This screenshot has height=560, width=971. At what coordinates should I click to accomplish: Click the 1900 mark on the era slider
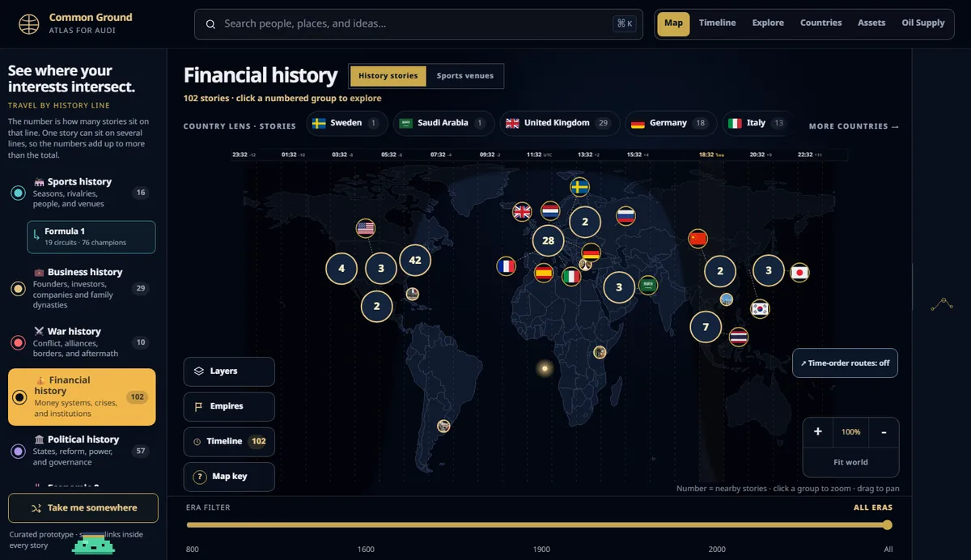[541, 549]
